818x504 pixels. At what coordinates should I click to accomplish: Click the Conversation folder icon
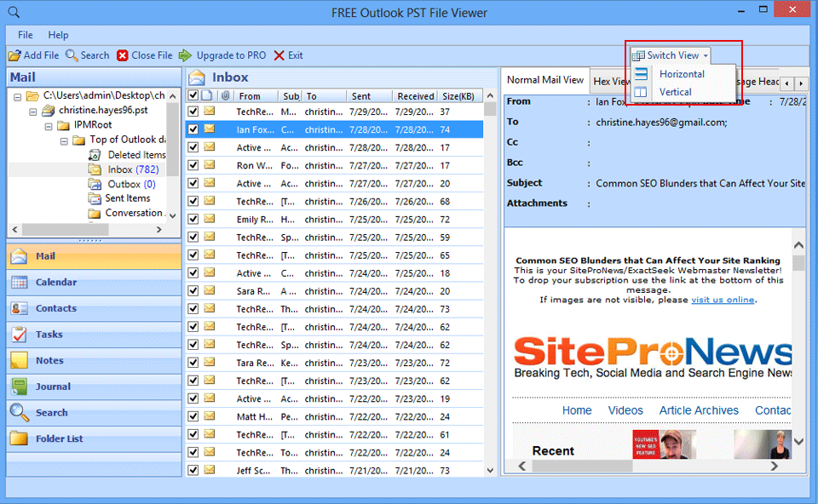click(x=95, y=213)
